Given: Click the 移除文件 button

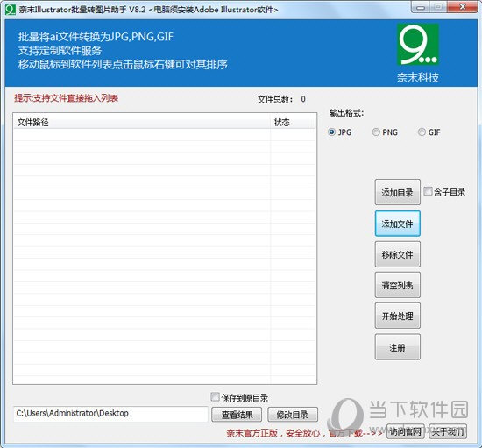Looking at the screenshot, I should [x=397, y=254].
